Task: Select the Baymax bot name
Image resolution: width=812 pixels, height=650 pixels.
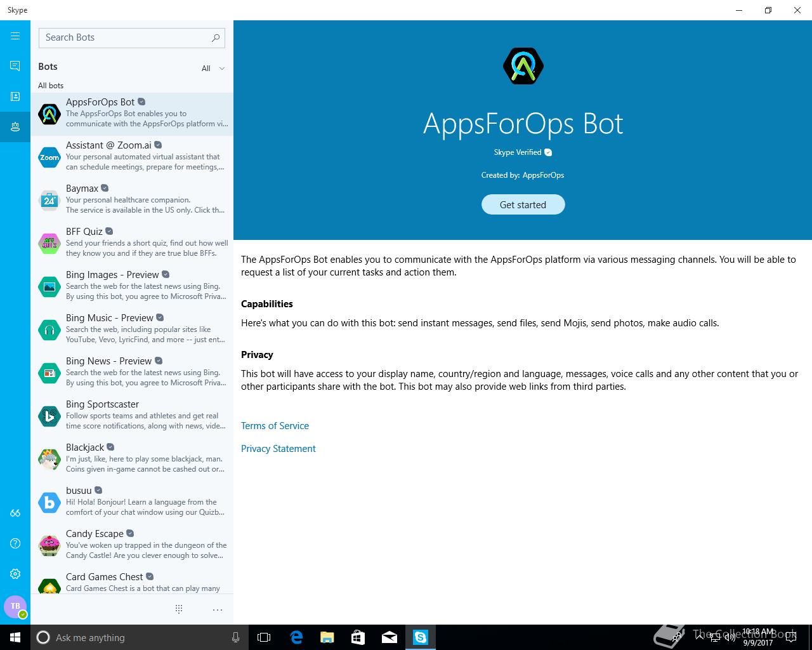Action: [82, 189]
